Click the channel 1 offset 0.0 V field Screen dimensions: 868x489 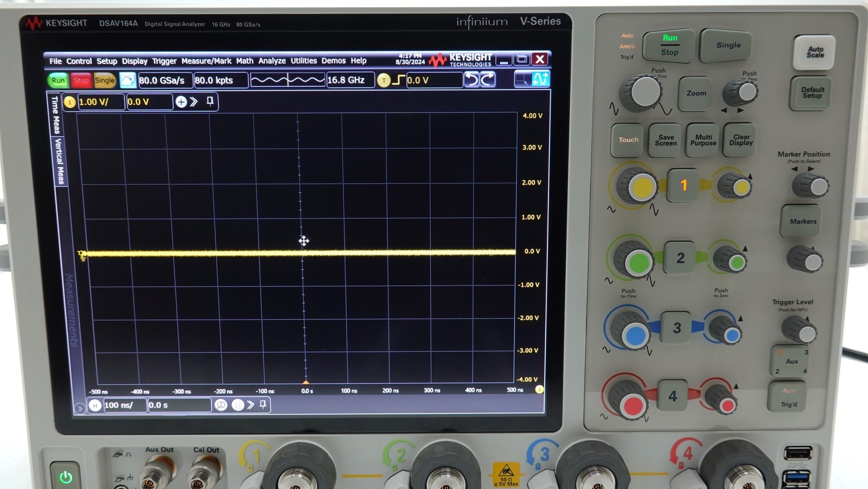[149, 102]
